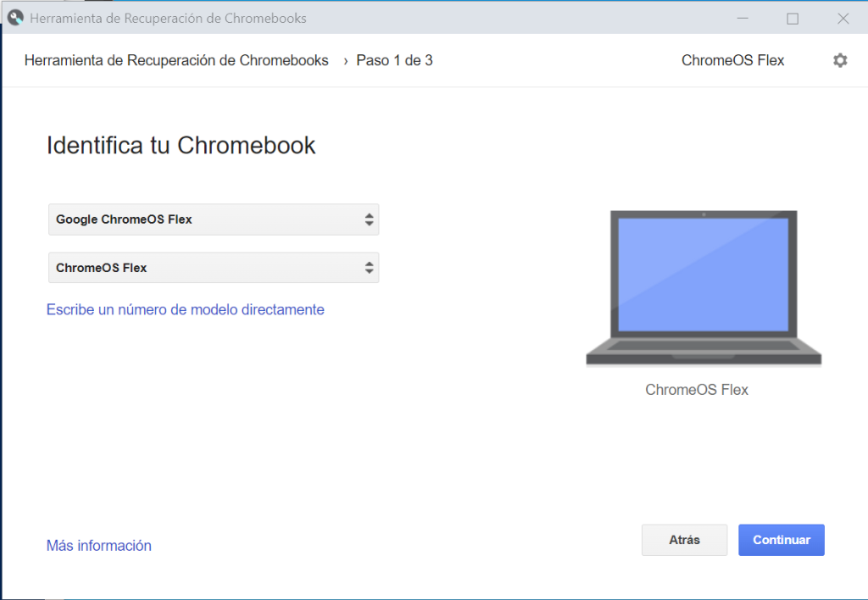Click the laptop illustration

[702, 288]
